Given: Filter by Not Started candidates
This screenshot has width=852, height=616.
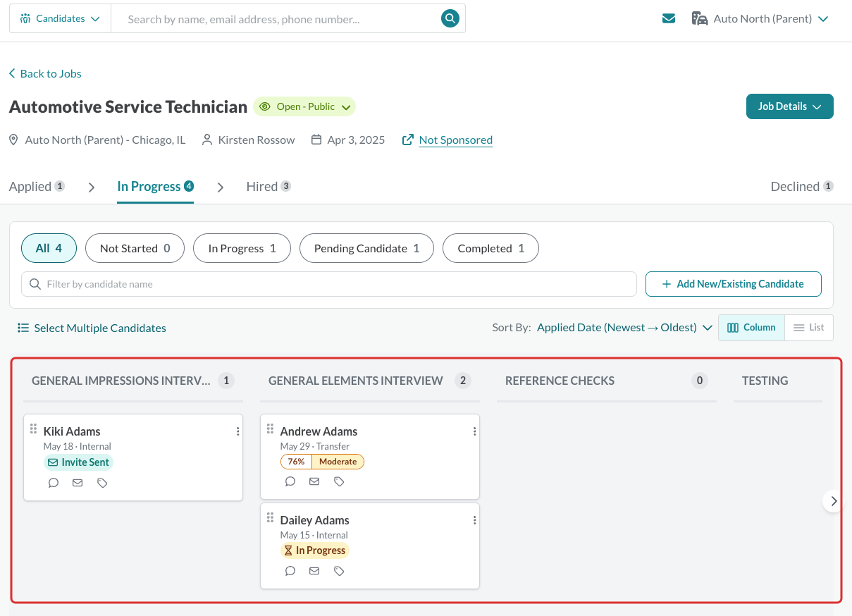Looking at the screenshot, I should pos(135,248).
